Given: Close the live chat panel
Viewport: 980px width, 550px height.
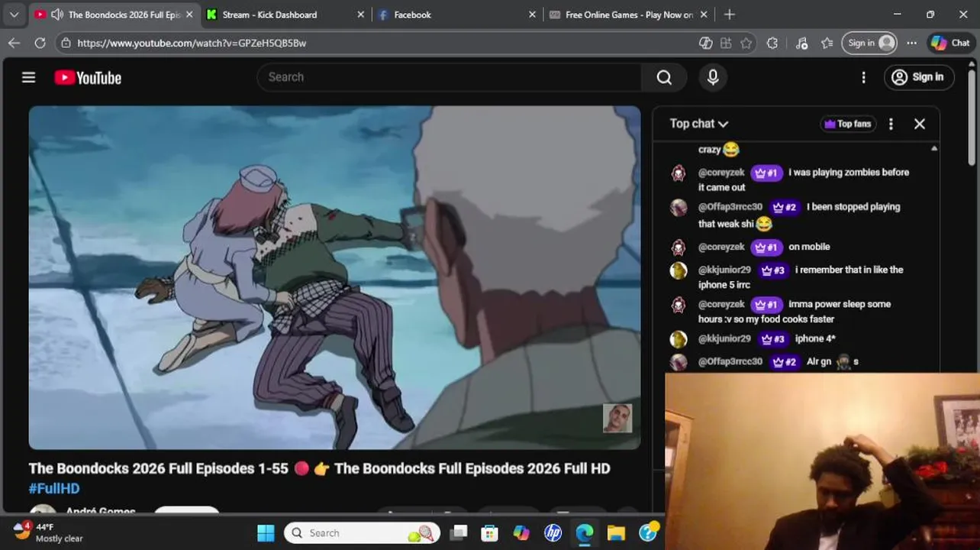Looking at the screenshot, I should point(920,124).
